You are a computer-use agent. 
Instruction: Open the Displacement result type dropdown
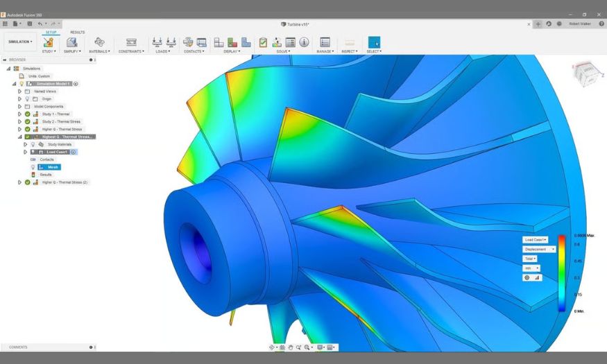(539, 249)
